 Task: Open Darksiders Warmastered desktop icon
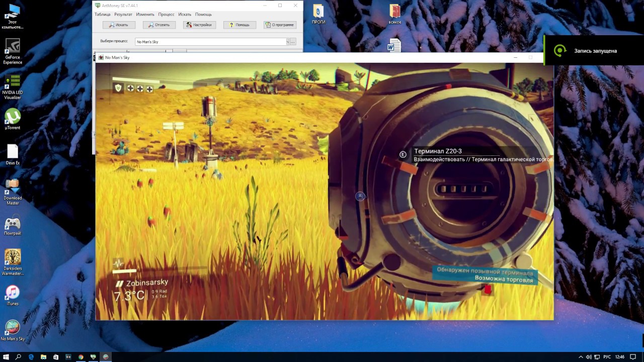coord(13,263)
